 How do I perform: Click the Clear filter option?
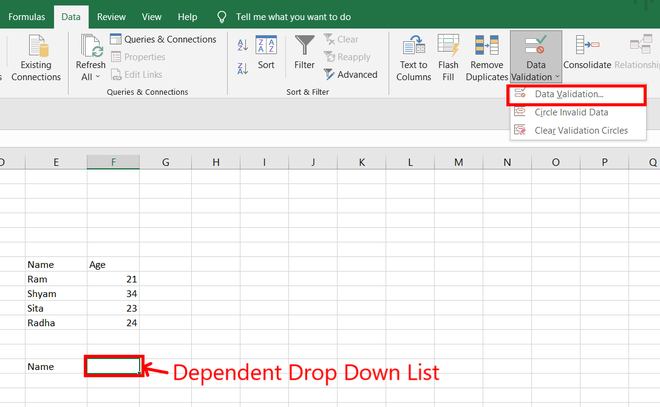coord(341,39)
